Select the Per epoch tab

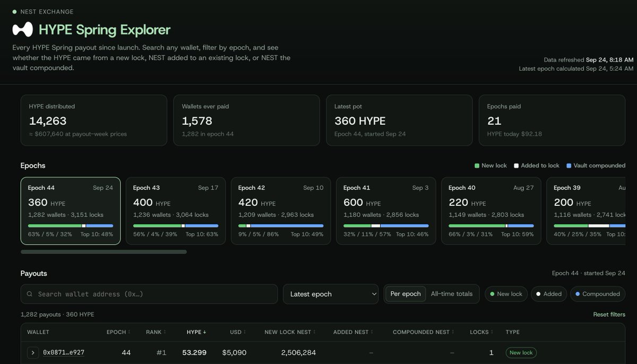(406, 294)
